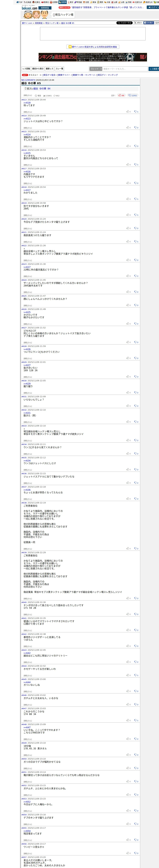Share via the X ポスト button
The height and width of the screenshot is (868, 159).
click(x=138, y=23)
